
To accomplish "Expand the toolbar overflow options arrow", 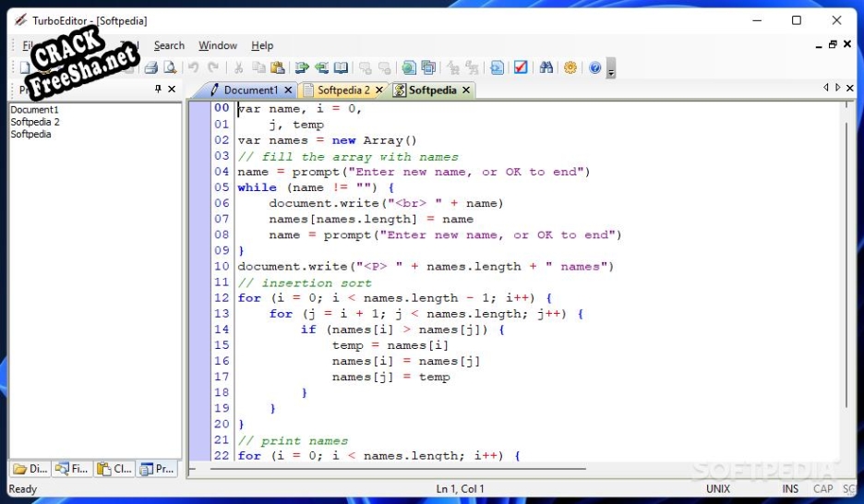I will [611, 69].
